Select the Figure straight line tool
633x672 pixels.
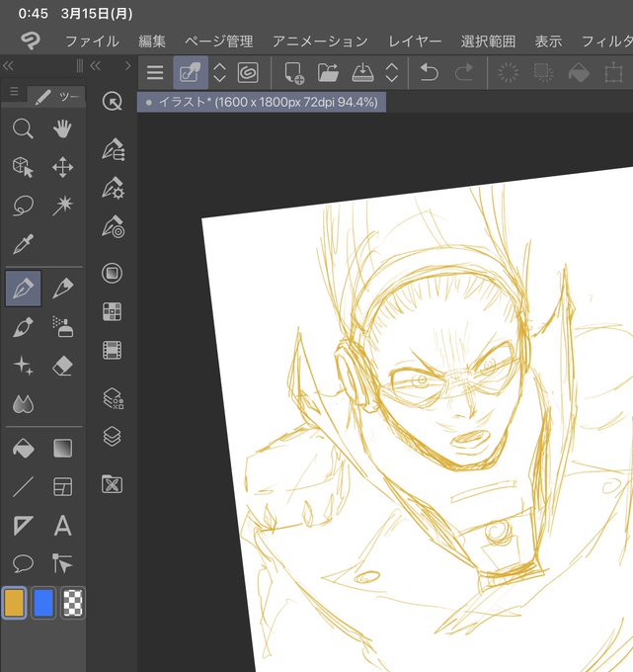(23, 487)
